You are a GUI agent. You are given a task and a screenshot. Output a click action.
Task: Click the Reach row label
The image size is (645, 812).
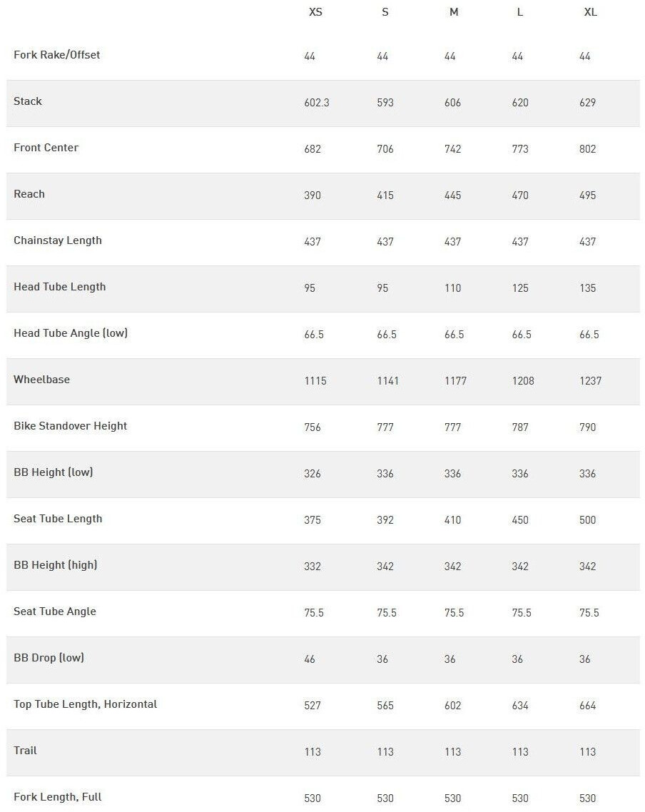(29, 194)
